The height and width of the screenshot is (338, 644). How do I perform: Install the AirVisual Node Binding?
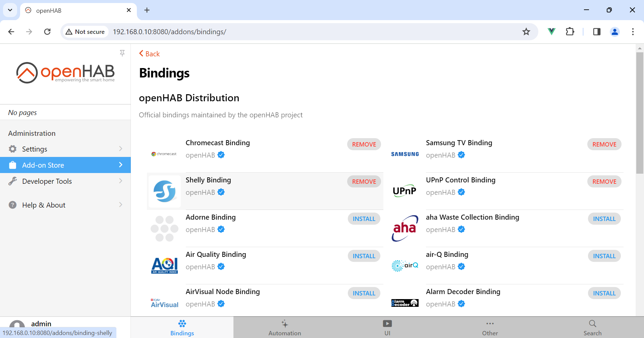364,293
